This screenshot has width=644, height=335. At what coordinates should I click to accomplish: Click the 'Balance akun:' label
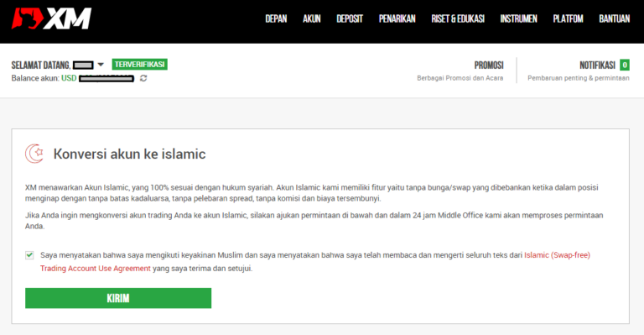[35, 78]
